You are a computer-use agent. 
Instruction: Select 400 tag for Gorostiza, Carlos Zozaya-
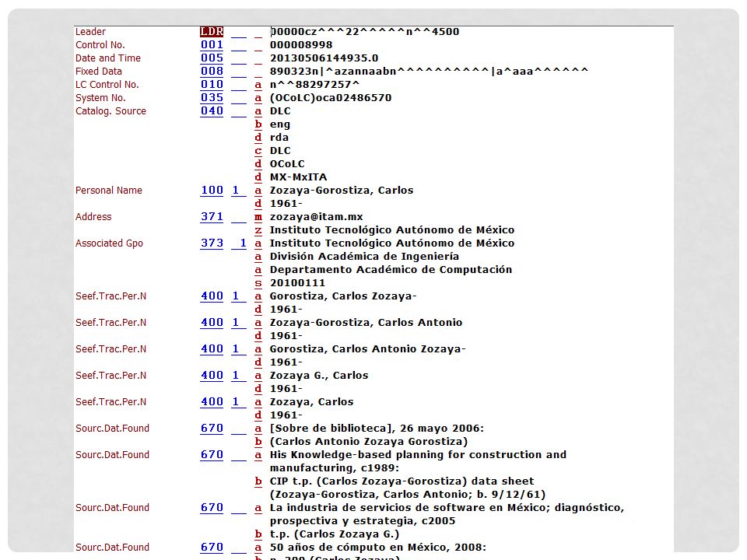(x=212, y=296)
